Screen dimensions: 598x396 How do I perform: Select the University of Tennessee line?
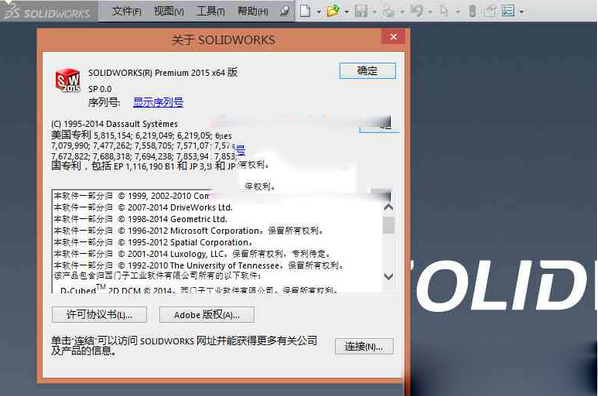[x=198, y=265]
